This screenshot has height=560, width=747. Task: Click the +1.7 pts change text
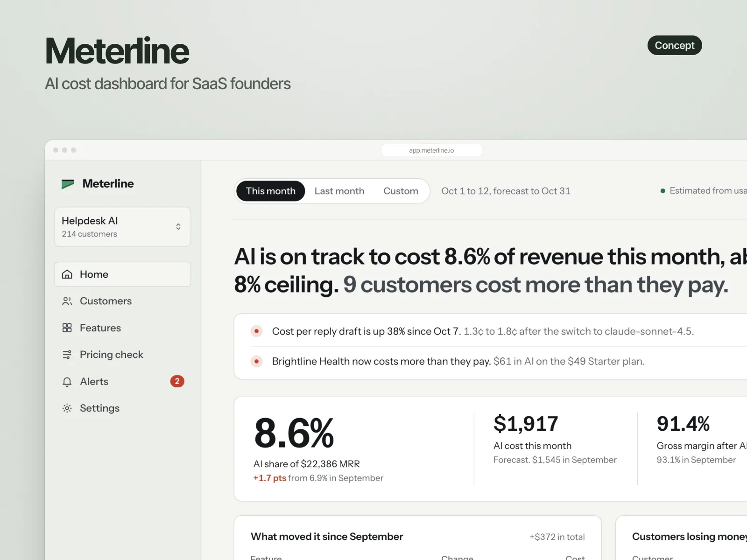pyautogui.click(x=270, y=478)
